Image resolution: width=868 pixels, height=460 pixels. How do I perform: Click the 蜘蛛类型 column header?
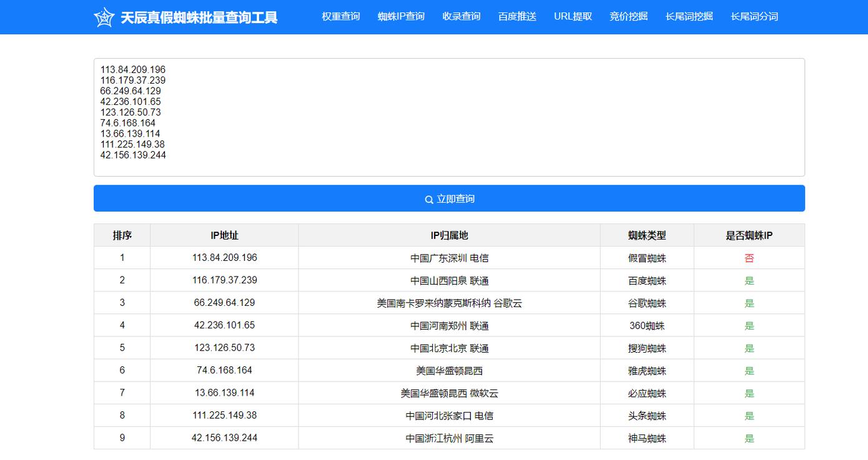(647, 235)
